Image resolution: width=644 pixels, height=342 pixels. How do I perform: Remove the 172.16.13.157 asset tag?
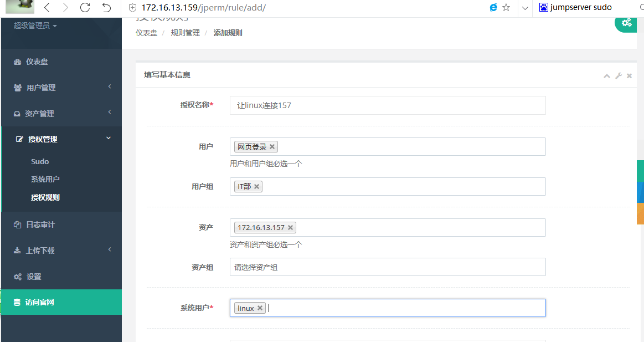[290, 228]
